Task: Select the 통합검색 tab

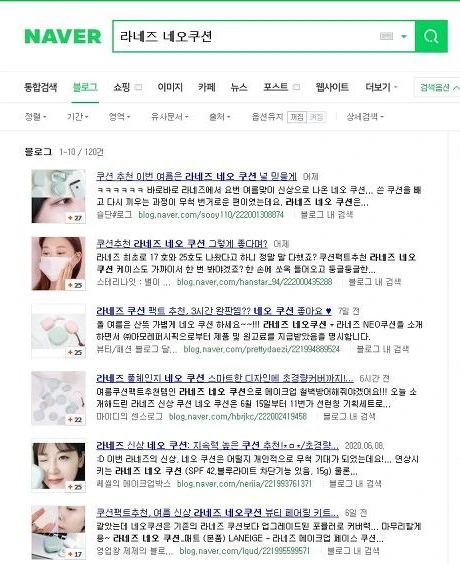Action: tap(41, 87)
